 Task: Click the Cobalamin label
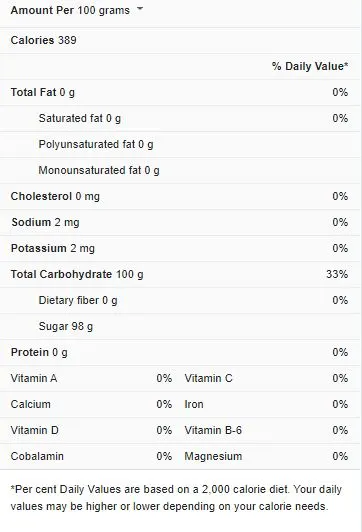37,456
